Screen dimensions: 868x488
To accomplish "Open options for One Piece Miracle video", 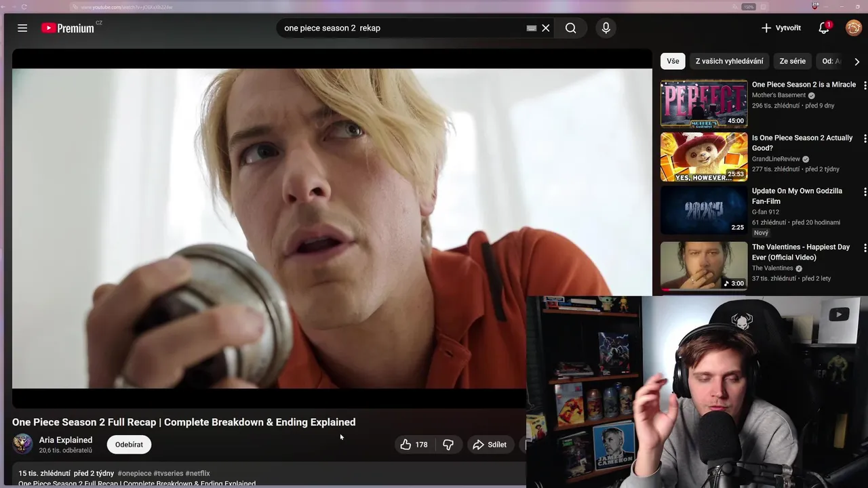I will point(865,85).
